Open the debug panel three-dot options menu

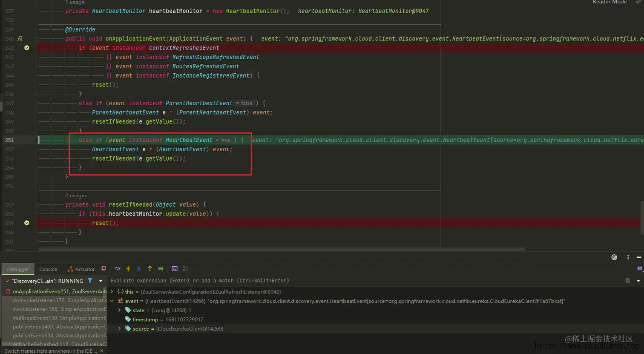pos(628,257)
